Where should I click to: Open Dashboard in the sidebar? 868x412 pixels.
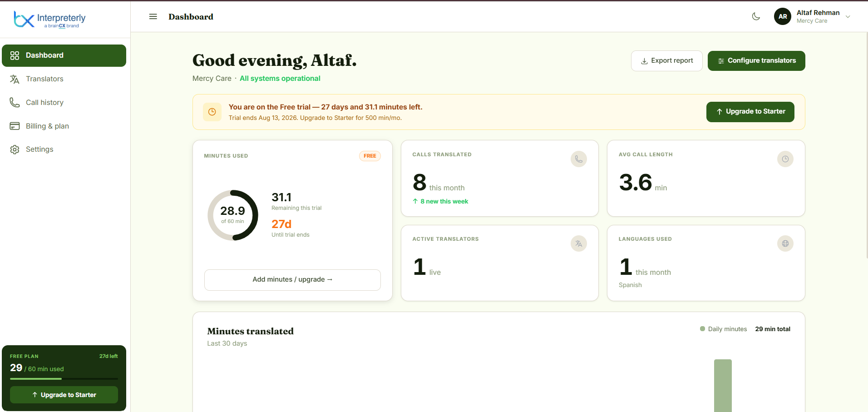64,55
